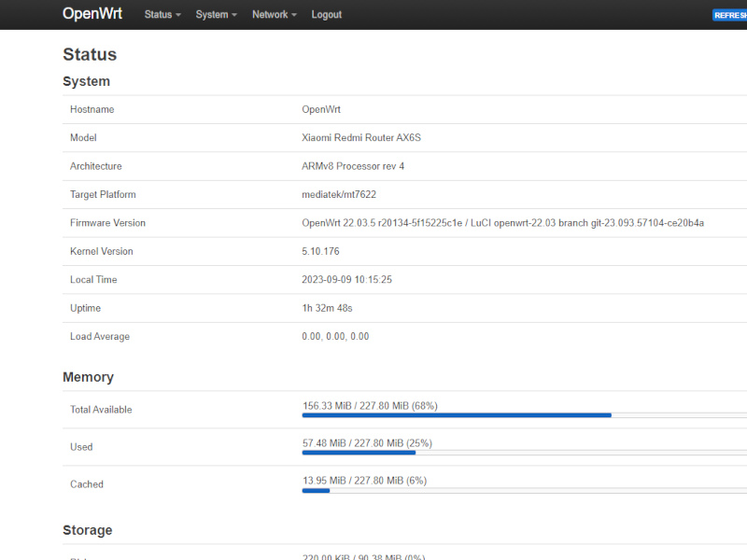This screenshot has height=560, width=747.
Task: Click the Memory section heading
Action: click(88, 377)
